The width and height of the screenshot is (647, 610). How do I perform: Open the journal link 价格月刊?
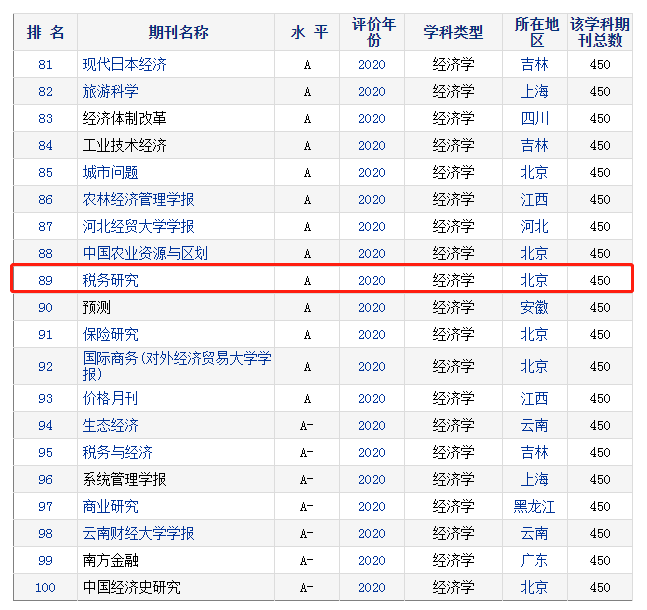coord(111,398)
